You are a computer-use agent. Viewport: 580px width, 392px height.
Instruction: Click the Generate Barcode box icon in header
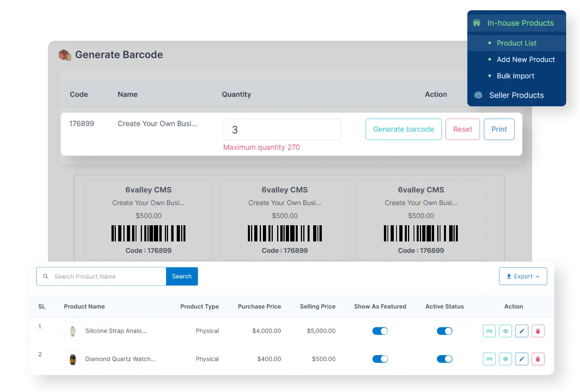pos(64,55)
